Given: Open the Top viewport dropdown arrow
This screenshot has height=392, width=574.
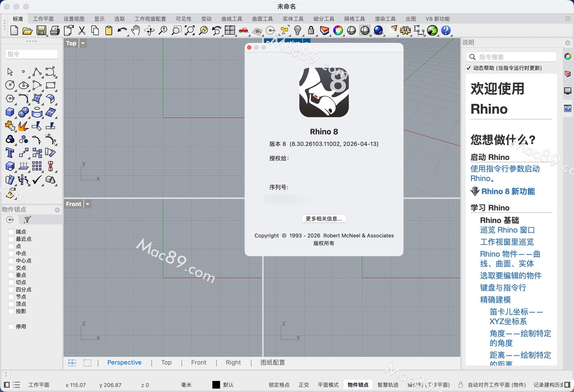Looking at the screenshot, I should pos(83,43).
